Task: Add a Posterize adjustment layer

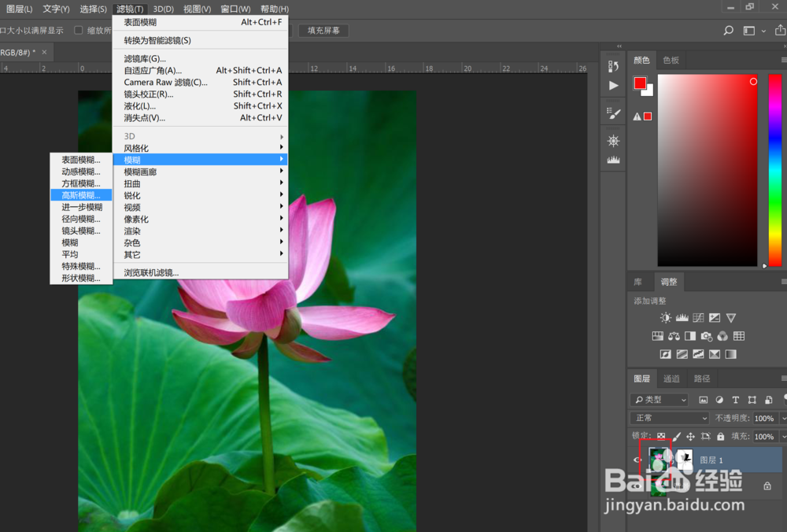Action: tap(682, 354)
